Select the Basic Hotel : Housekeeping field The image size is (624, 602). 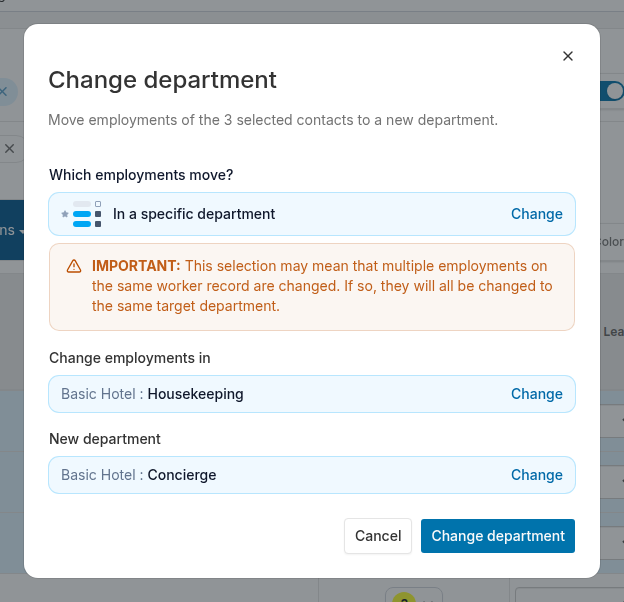point(312,394)
